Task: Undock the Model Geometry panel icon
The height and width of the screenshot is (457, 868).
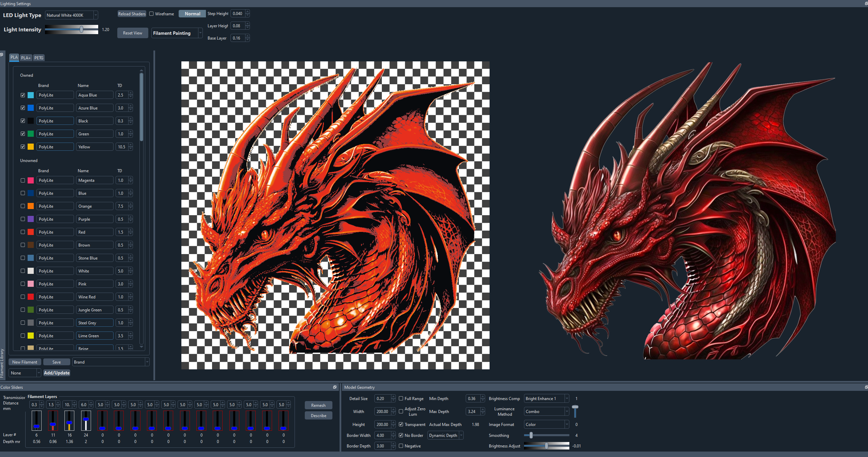Action: pyautogui.click(x=866, y=387)
